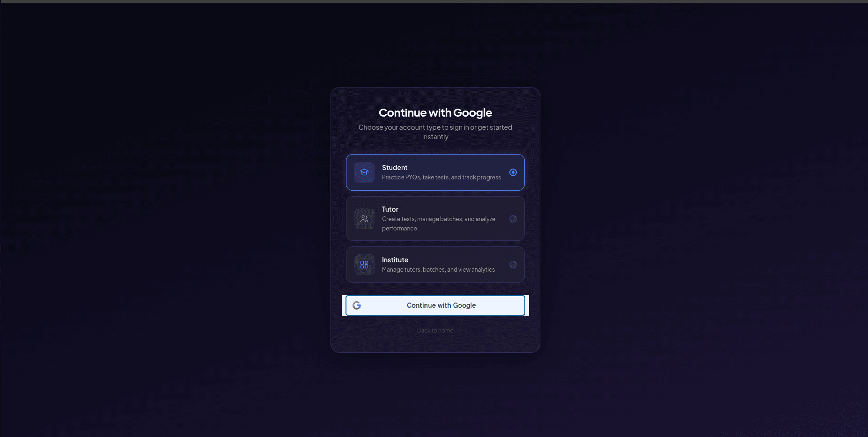
Task: Select the Student radio button
Action: point(513,172)
